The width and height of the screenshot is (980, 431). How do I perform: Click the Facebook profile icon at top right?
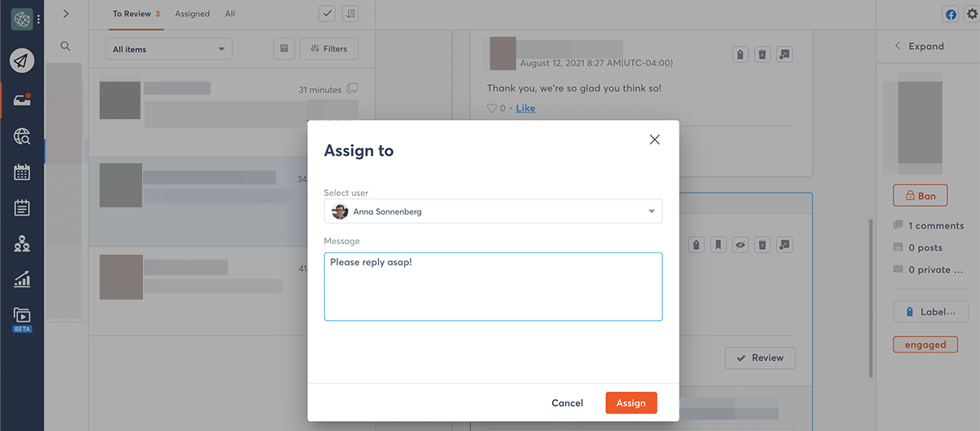click(x=951, y=14)
